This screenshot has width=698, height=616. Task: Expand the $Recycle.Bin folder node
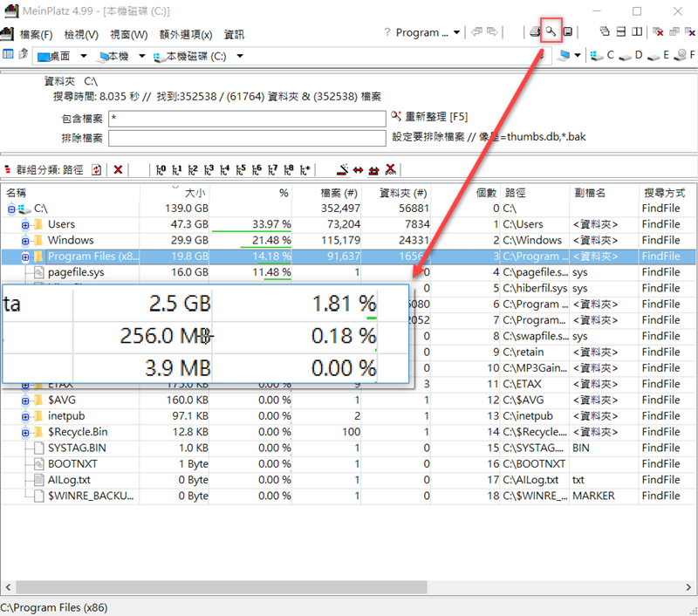[x=26, y=432]
